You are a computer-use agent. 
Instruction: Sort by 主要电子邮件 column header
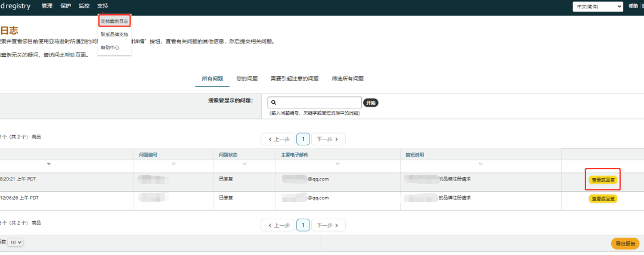[x=295, y=155]
